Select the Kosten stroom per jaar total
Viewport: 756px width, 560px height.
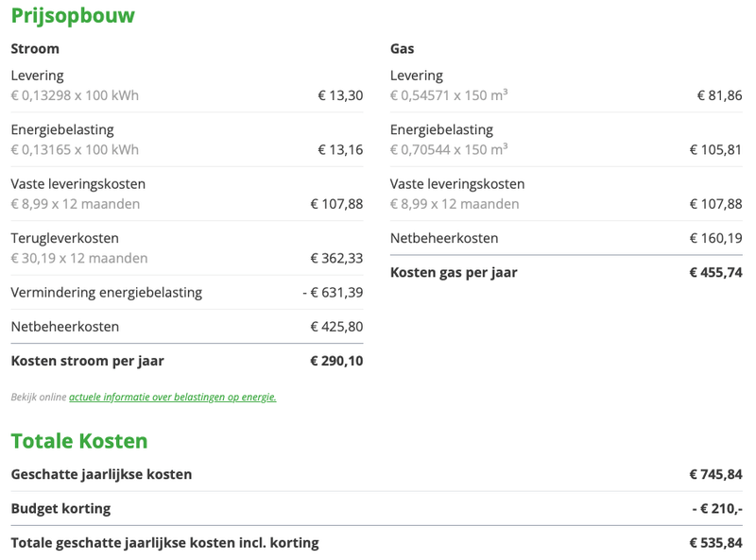pyautogui.click(x=336, y=361)
